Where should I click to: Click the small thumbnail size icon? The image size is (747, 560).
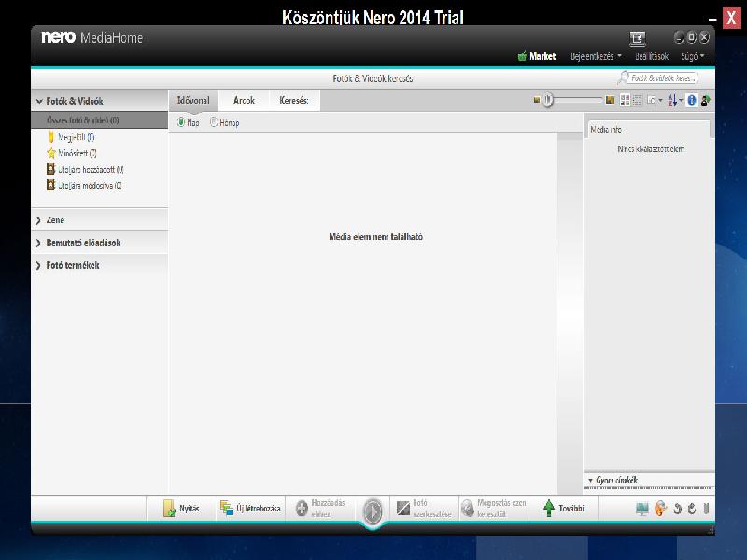coord(537,100)
